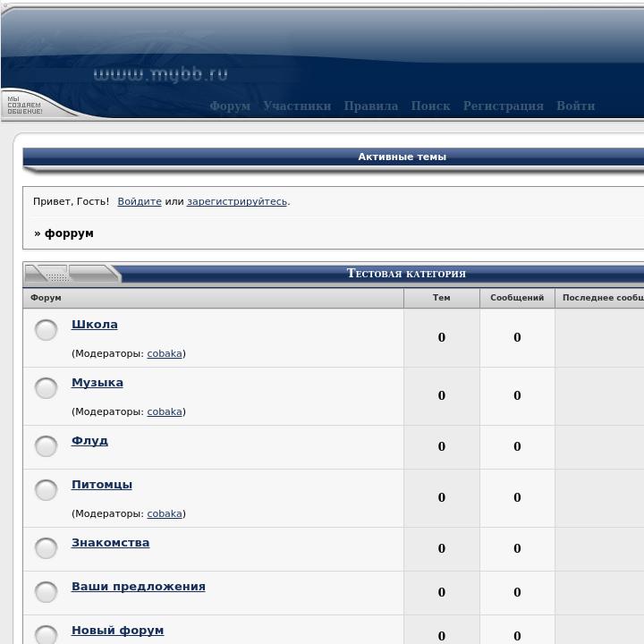
Task: Click the status icon beside Питомцы forum
Action: coord(46,490)
